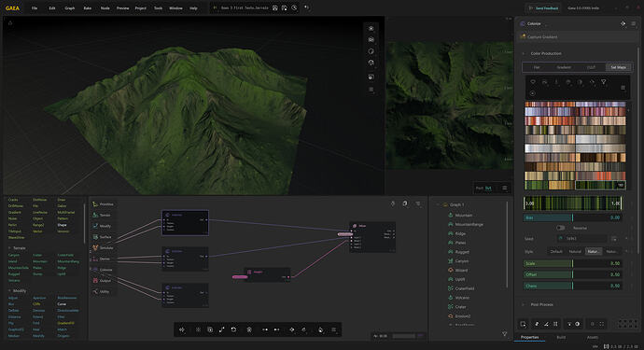Click the heart favorites icon above gradient presets
The width and height of the screenshot is (644, 350).
[x=533, y=82]
